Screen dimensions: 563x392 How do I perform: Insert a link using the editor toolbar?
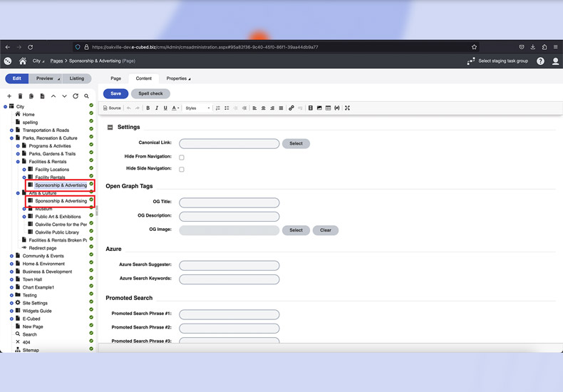pos(291,108)
